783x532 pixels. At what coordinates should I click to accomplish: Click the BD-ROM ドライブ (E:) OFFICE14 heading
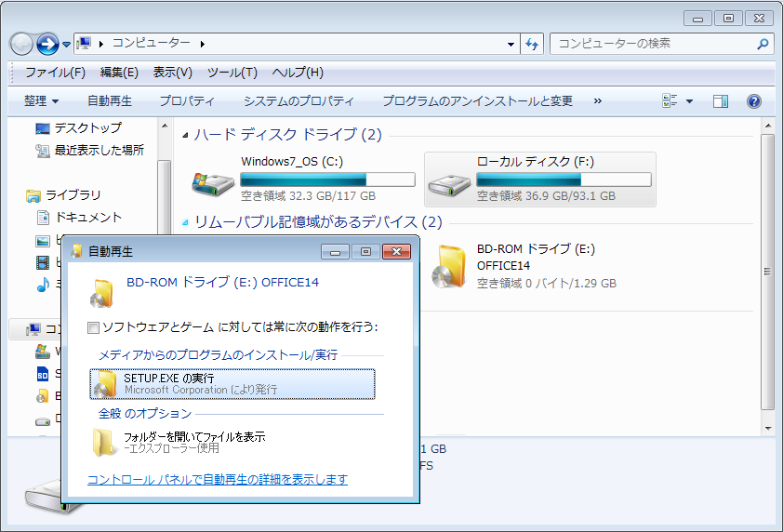(x=222, y=283)
